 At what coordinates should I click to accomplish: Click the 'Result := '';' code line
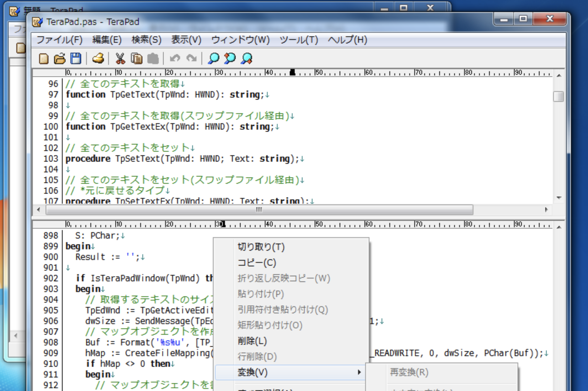pyautogui.click(x=110, y=257)
